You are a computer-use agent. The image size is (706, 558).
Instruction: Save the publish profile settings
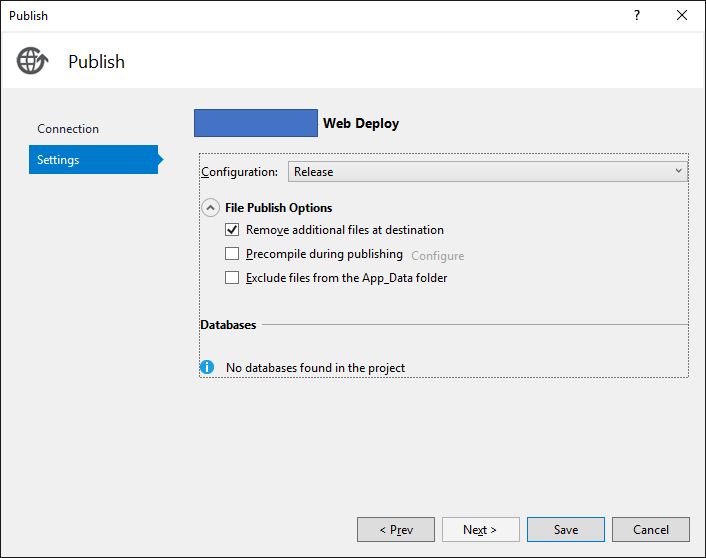pos(565,530)
